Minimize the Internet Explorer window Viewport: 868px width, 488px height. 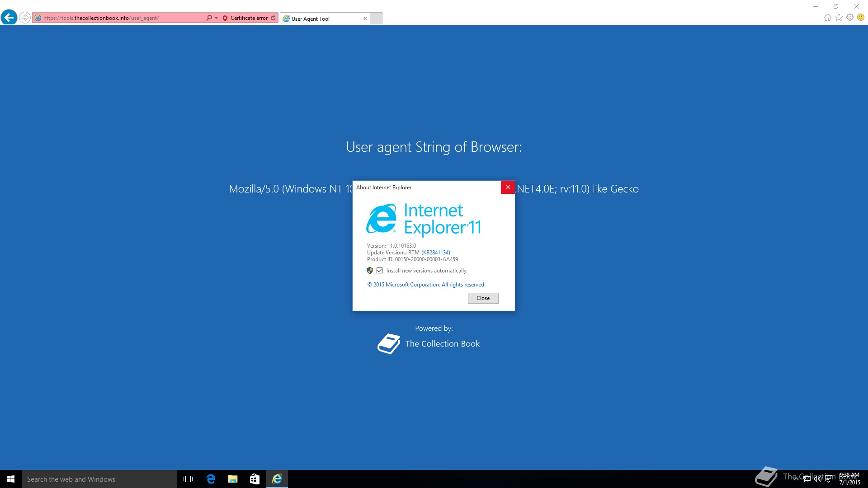pos(816,6)
